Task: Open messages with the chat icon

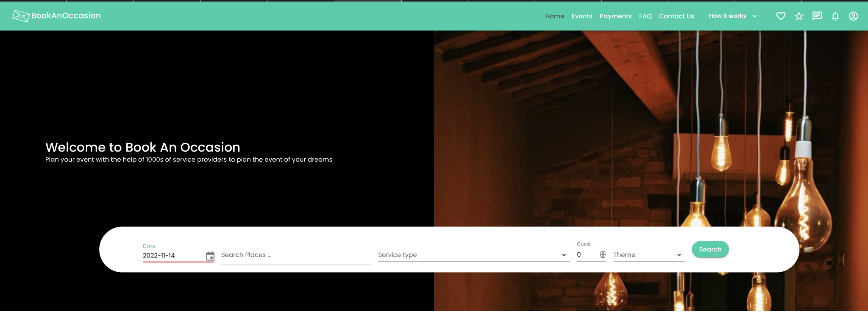Action: pyautogui.click(x=817, y=16)
